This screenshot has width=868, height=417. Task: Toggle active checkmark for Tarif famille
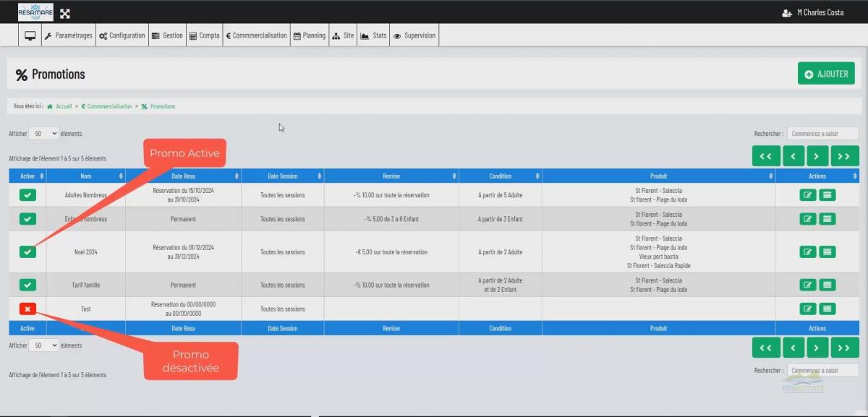[27, 285]
